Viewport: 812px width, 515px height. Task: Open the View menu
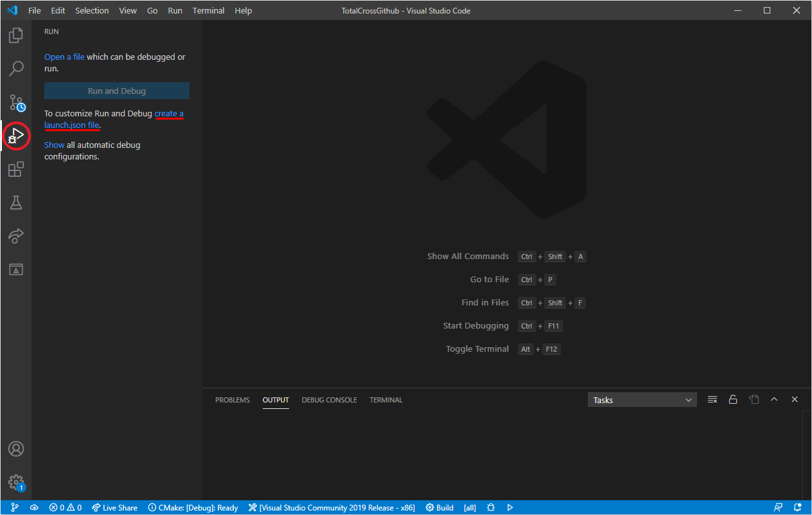pyautogui.click(x=128, y=10)
